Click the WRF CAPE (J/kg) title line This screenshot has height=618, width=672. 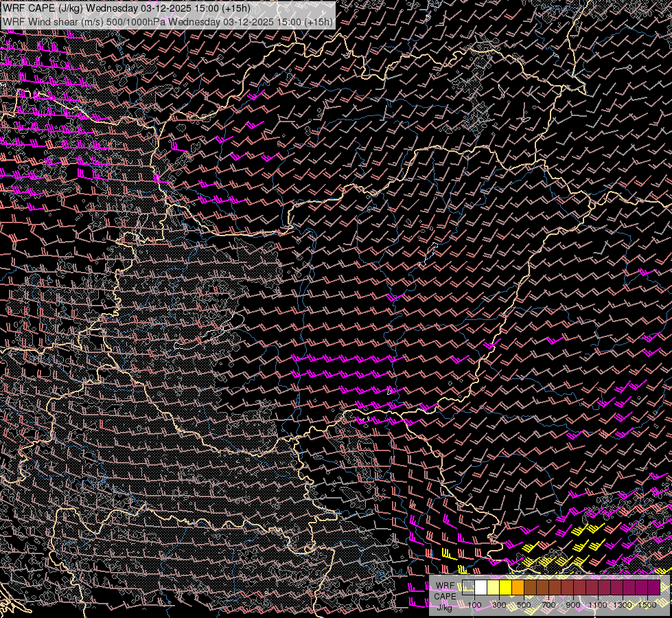point(127,9)
